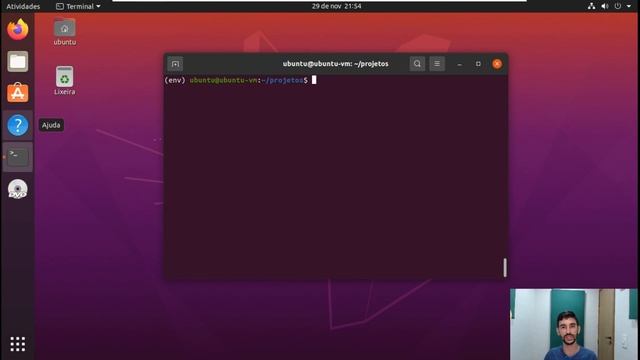Click the terminal scrollbar handle
Image resolution: width=640 pixels, height=360 pixels.
(x=505, y=267)
